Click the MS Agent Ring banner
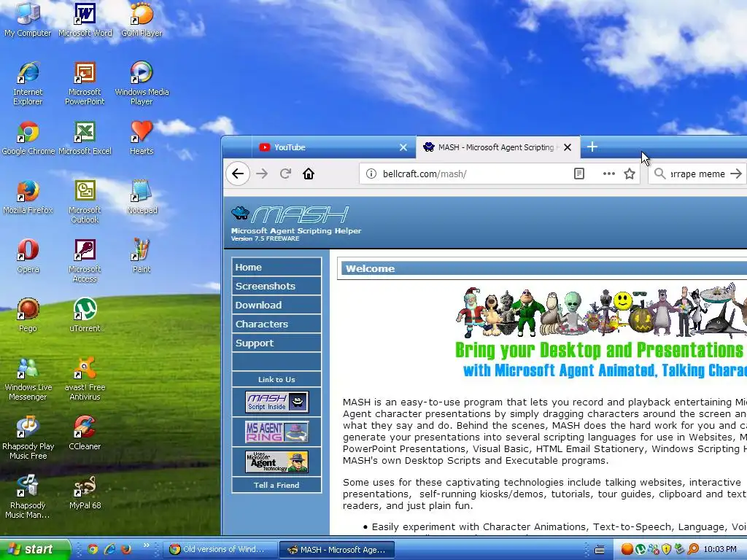Screen dimensions: 747x560 [x=276, y=432]
